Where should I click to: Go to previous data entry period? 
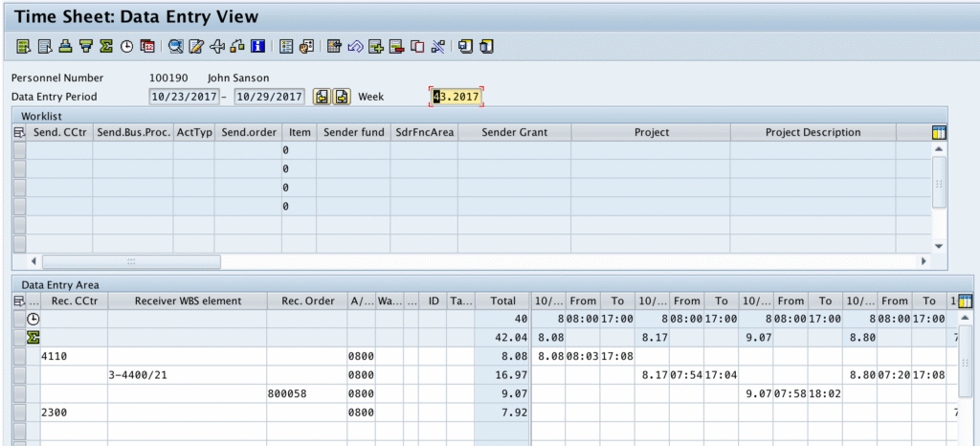322,97
